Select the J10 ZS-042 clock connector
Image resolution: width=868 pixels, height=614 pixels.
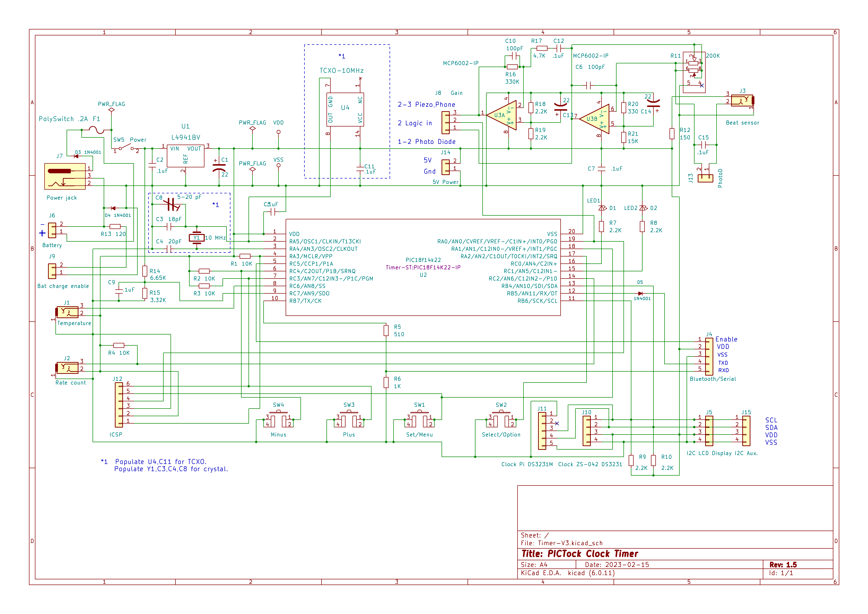[587, 431]
